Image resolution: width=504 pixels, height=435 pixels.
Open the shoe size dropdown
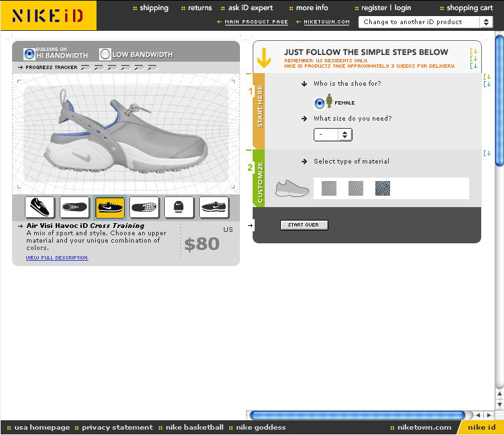pos(332,135)
